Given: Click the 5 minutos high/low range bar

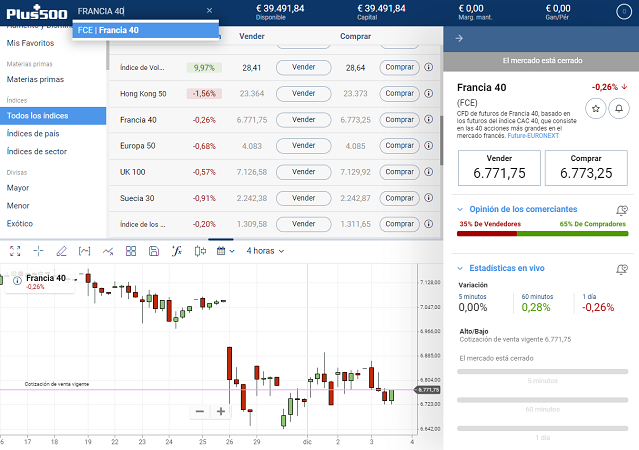Looking at the screenshot, I should click(x=542, y=371).
